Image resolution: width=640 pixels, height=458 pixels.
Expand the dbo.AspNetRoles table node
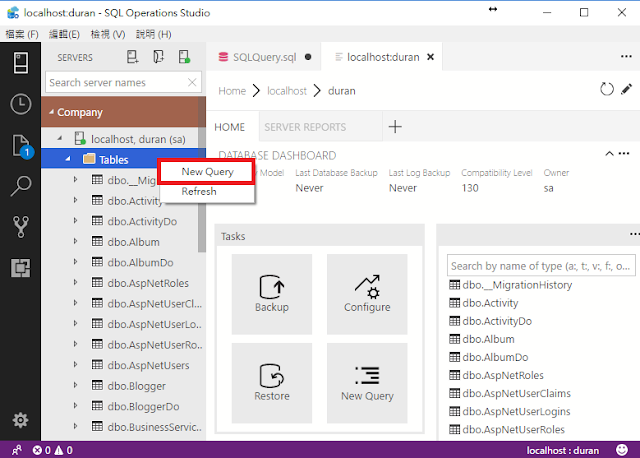[76, 282]
